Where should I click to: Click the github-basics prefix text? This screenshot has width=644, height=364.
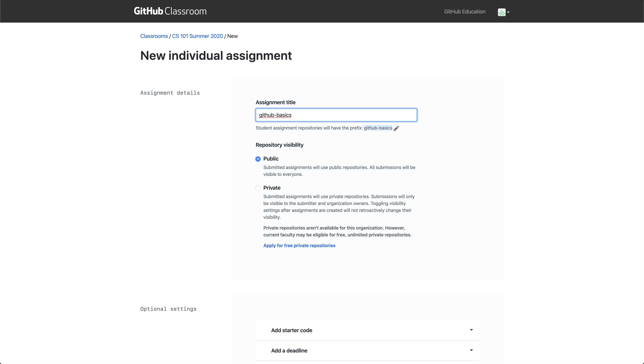point(378,128)
